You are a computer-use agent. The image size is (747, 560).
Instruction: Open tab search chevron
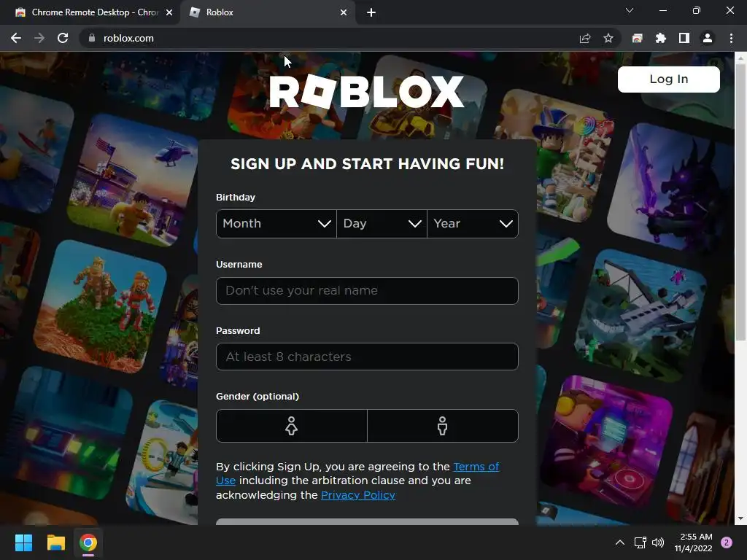(630, 10)
